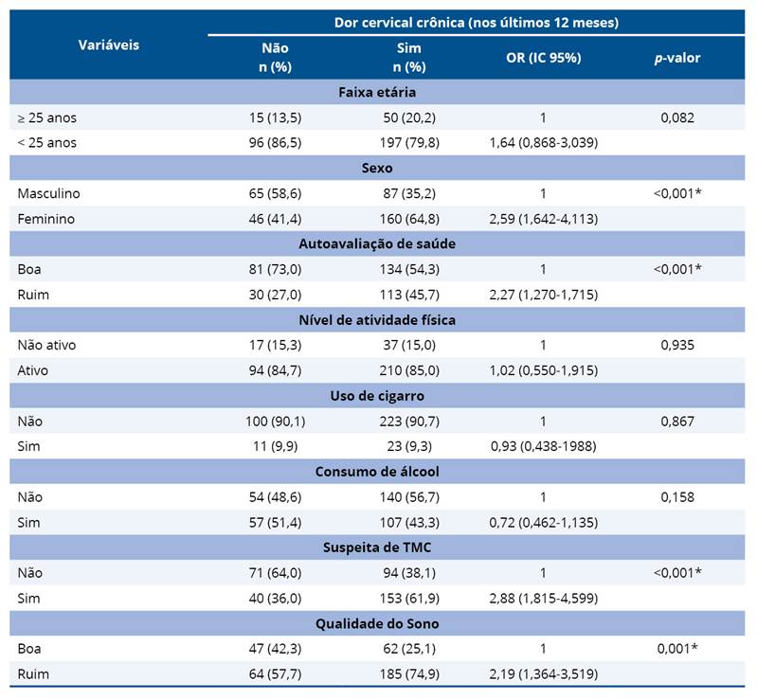Click the odds ratio '2,88 (1,815-4,599)' cell

click(543, 598)
